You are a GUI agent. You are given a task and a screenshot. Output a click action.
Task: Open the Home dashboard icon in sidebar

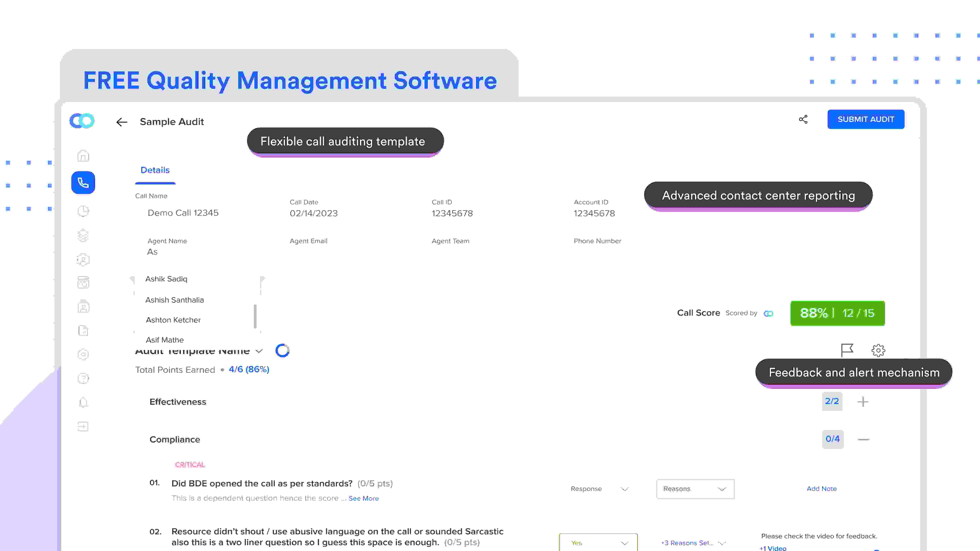83,156
